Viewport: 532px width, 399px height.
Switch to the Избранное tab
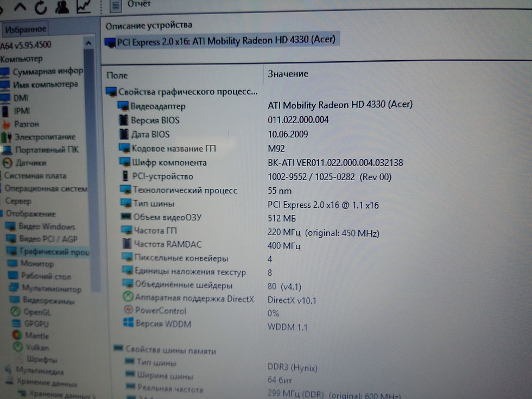point(26,29)
